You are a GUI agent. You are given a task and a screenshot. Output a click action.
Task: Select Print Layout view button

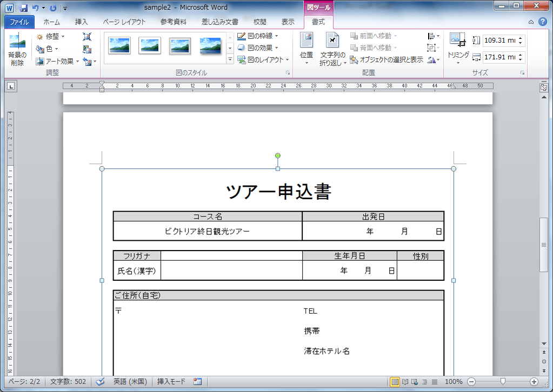click(395, 382)
